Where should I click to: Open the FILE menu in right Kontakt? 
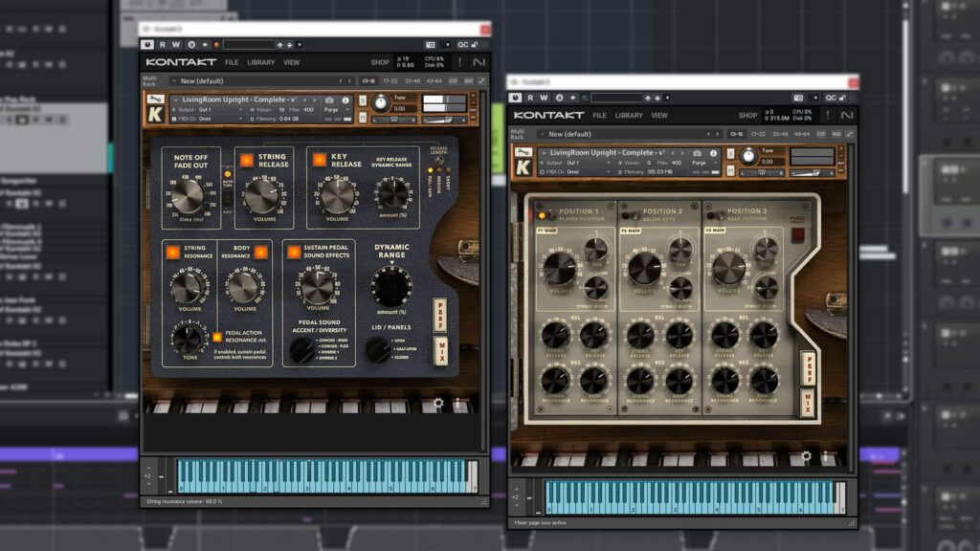[x=599, y=115]
